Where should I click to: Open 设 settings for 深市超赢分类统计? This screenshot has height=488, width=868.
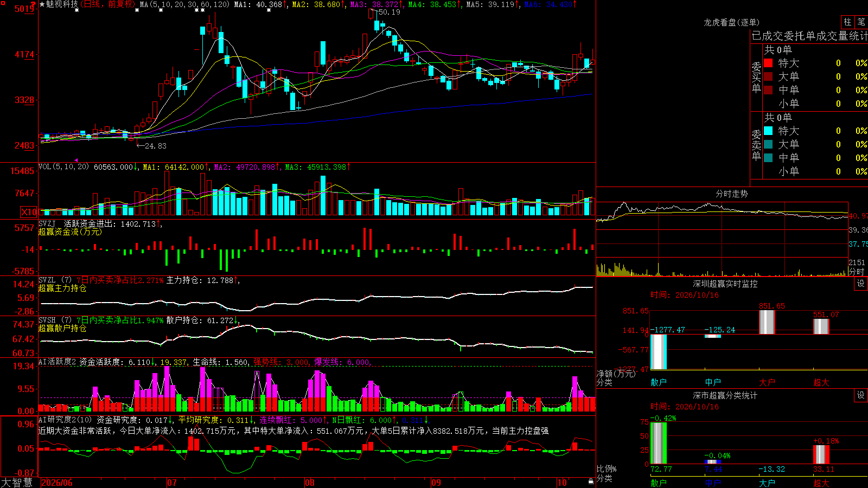coord(861,395)
